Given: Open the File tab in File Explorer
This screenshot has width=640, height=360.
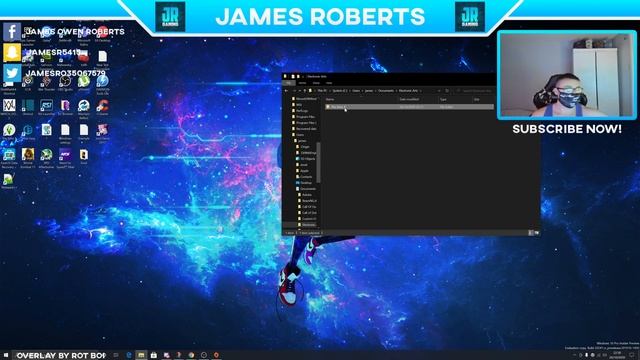Looking at the screenshot, I should point(289,83).
